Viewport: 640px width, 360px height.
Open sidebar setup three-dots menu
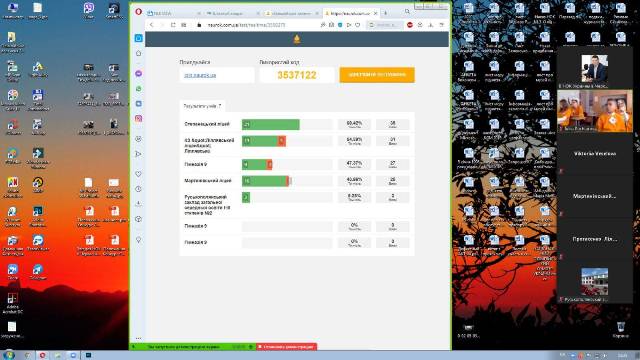click(138, 338)
